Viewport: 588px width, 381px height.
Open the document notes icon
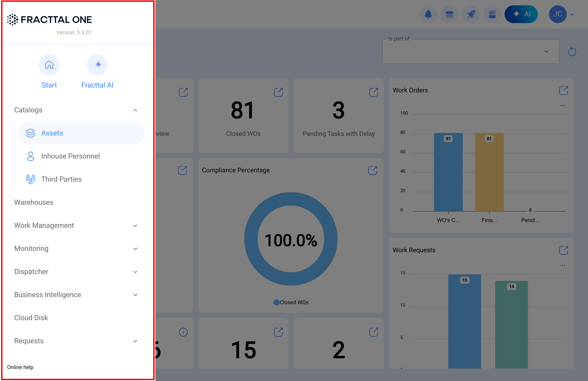coord(492,14)
